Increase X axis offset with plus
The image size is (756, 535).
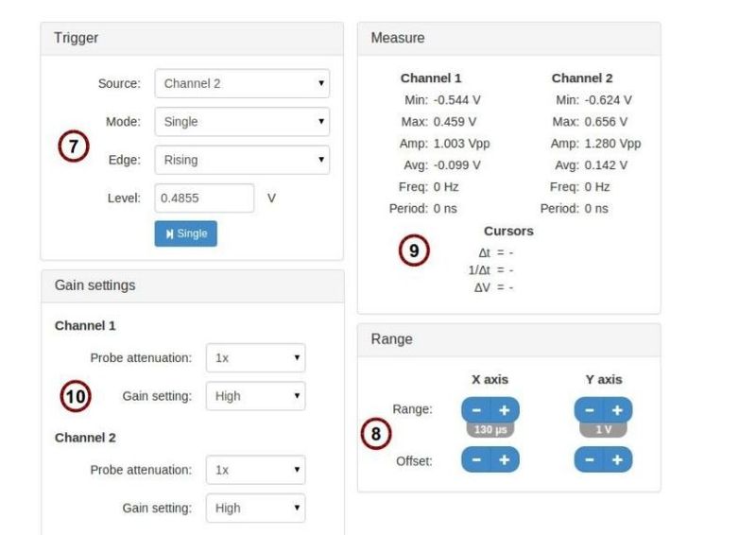(505, 459)
